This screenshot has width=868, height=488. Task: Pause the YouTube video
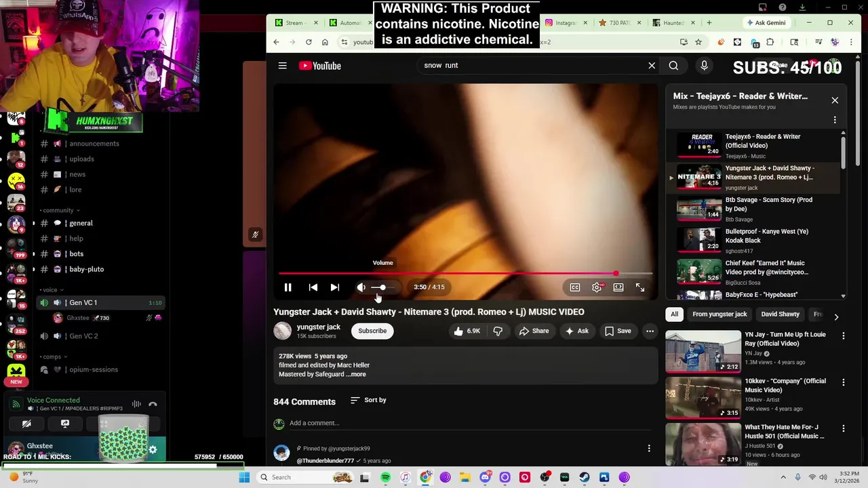(x=288, y=287)
